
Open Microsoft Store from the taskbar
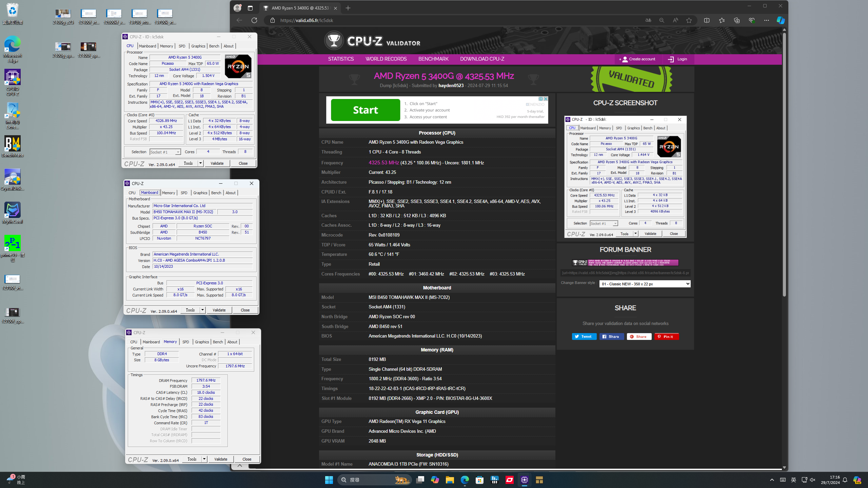tap(479, 480)
